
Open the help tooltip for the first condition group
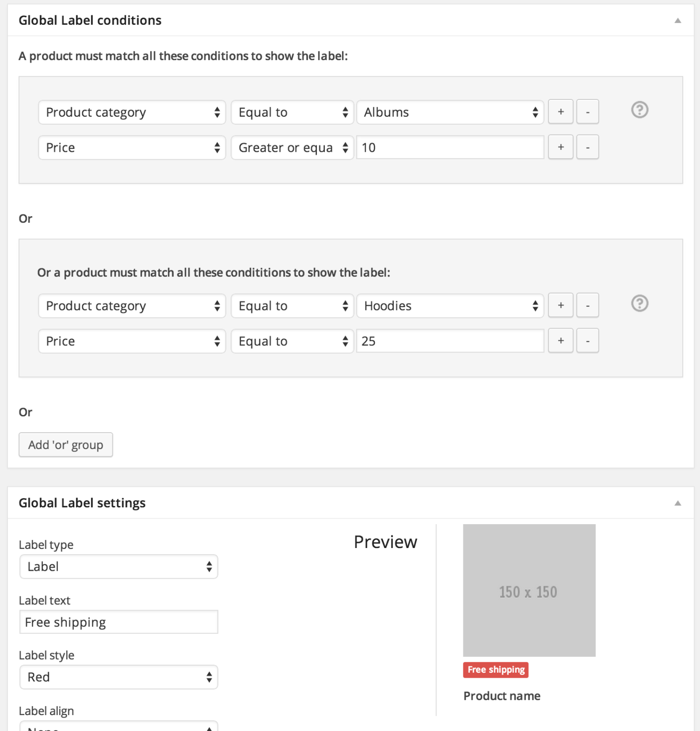(x=639, y=111)
